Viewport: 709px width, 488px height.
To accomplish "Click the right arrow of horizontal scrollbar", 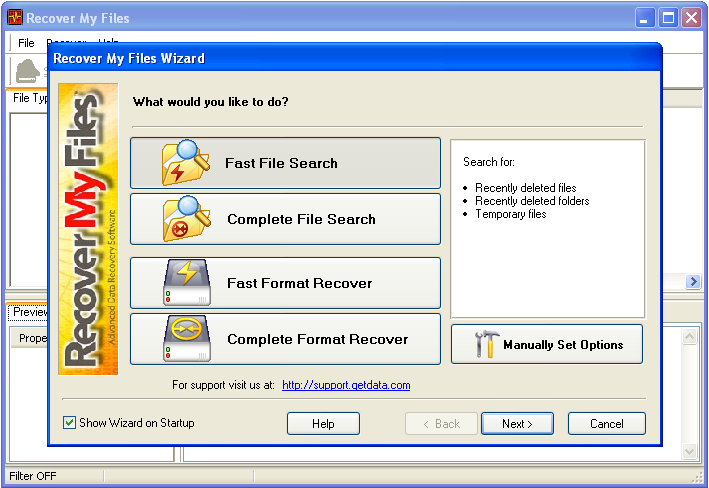I will (x=692, y=282).
